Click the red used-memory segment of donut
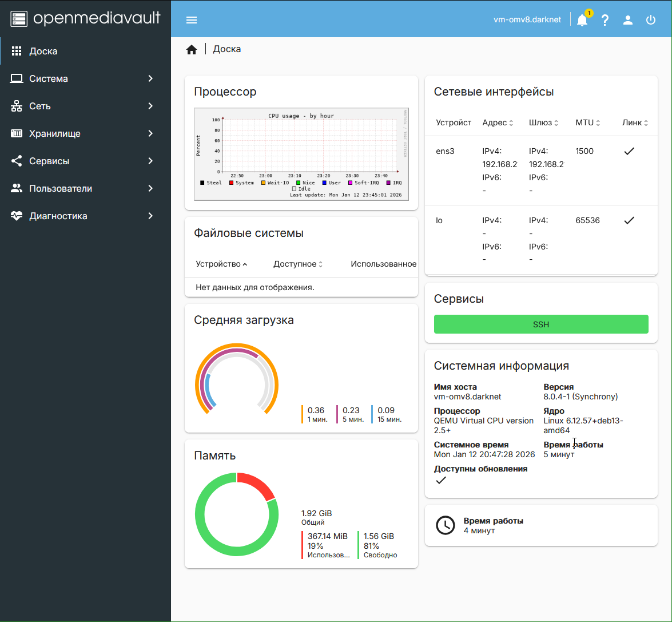672x622 pixels. coord(256,484)
